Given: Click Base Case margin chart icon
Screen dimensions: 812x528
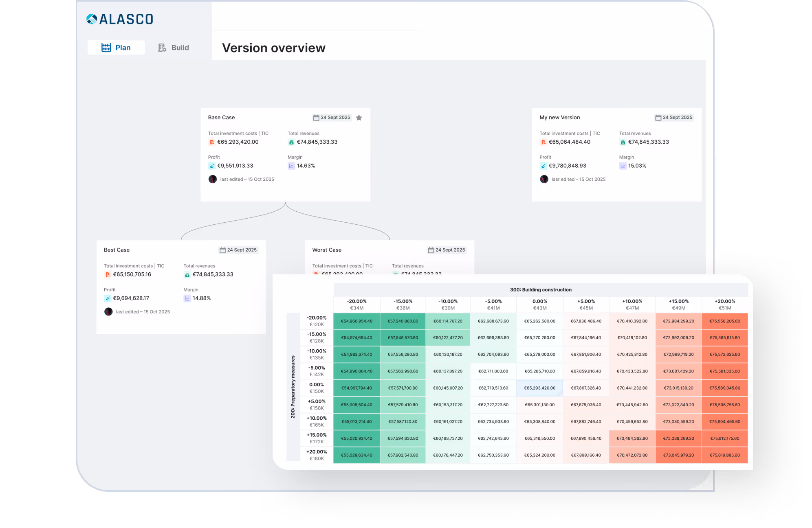Looking at the screenshot, I should click(291, 166).
